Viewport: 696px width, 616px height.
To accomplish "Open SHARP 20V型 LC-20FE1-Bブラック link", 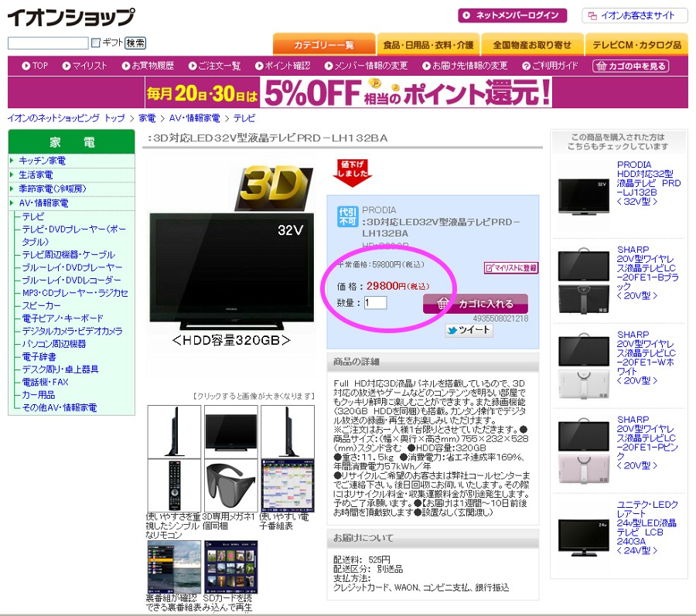I will coord(647,273).
